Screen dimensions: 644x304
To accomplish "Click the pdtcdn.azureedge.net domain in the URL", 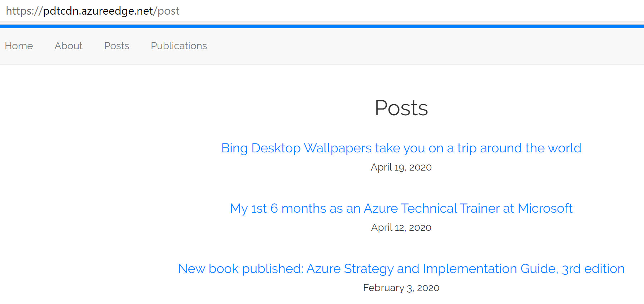I will [x=98, y=11].
